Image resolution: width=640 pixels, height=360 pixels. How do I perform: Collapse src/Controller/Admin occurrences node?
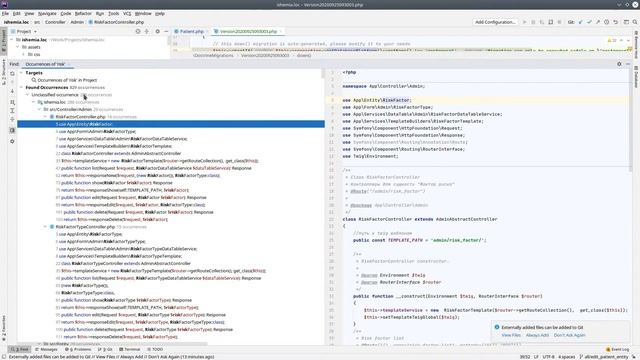tap(40, 109)
